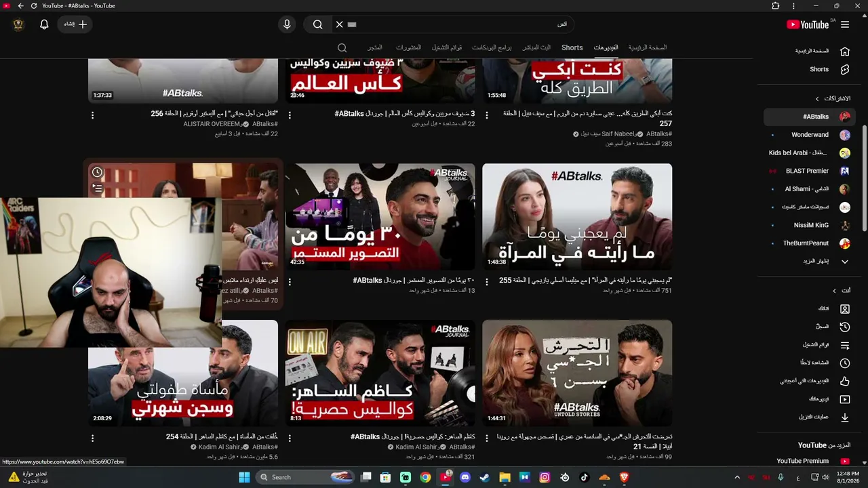
Task: Open the برامج البودكاست tab
Action: 492,47
